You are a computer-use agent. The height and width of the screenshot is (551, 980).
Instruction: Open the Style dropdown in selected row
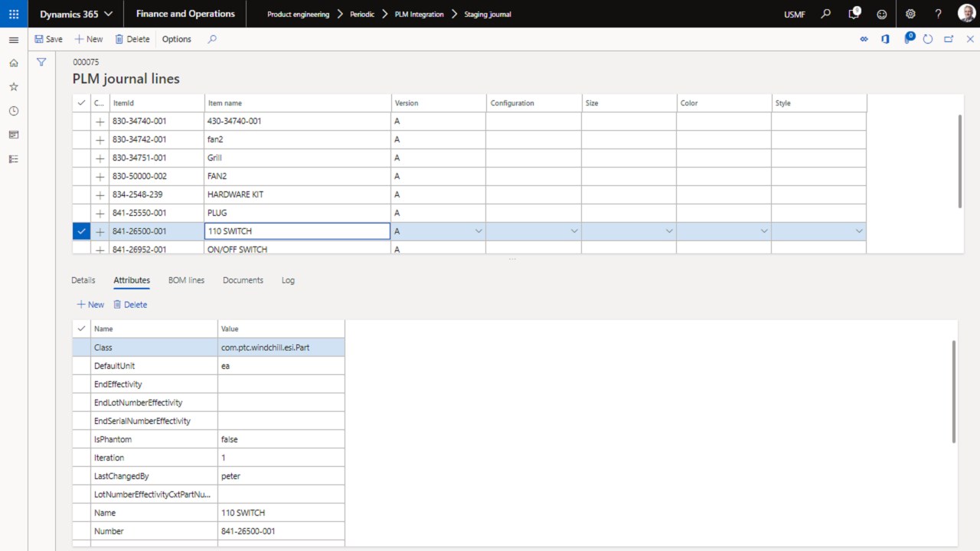(x=858, y=231)
